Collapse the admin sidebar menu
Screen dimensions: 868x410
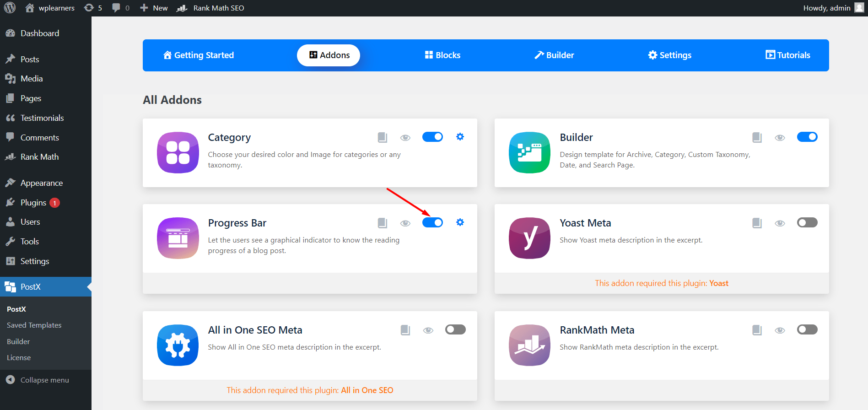click(38, 380)
